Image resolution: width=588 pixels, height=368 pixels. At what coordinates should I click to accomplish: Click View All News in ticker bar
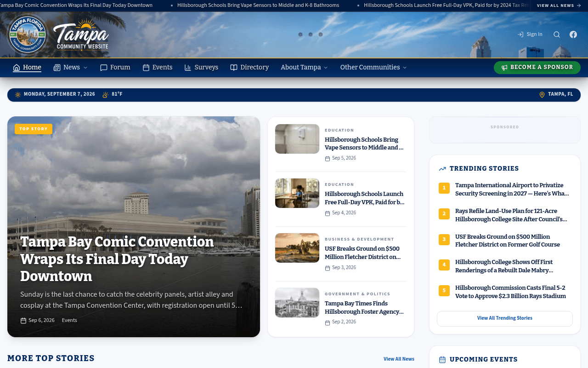click(559, 6)
